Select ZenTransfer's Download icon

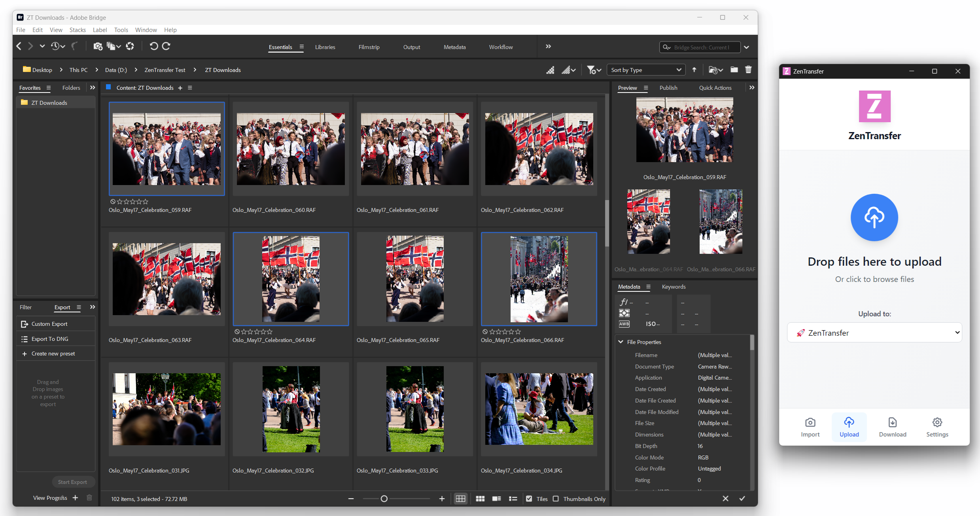tap(892, 423)
